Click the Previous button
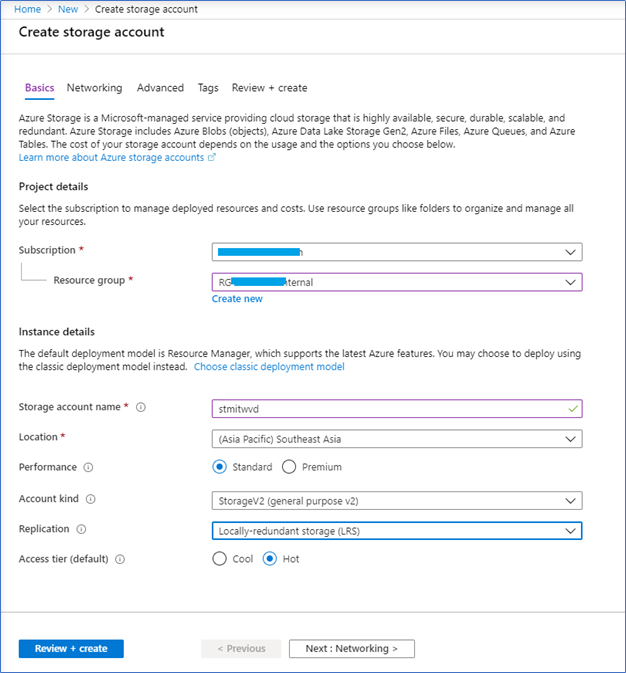Viewport: 626px width, 673px height. [x=241, y=649]
